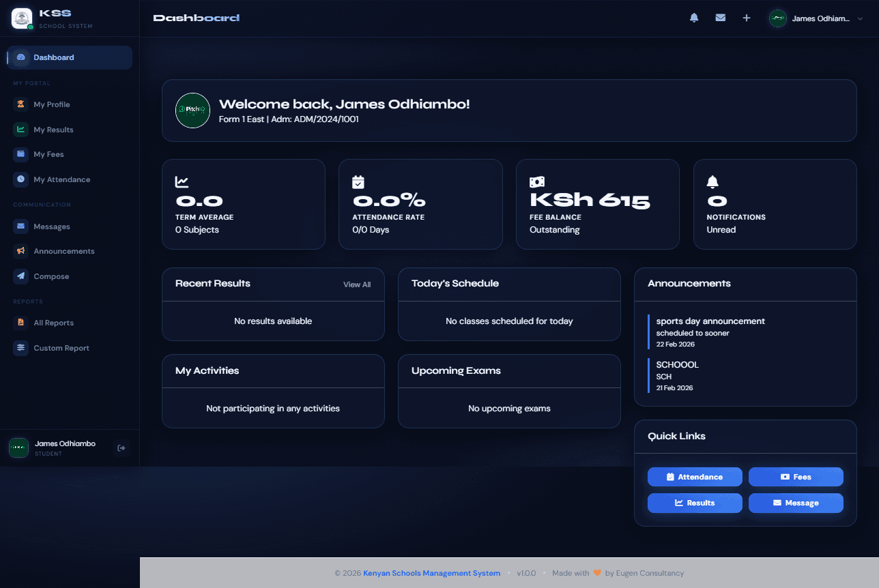Viewport: 879px width, 588px height.
Task: Click the Announcements megaphone icon in sidebar
Action: (21, 251)
